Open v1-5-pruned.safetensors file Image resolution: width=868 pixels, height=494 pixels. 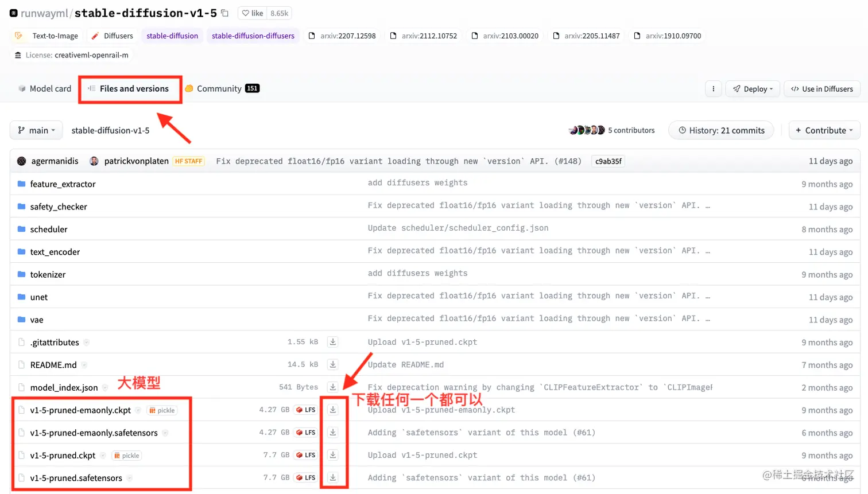(76, 478)
